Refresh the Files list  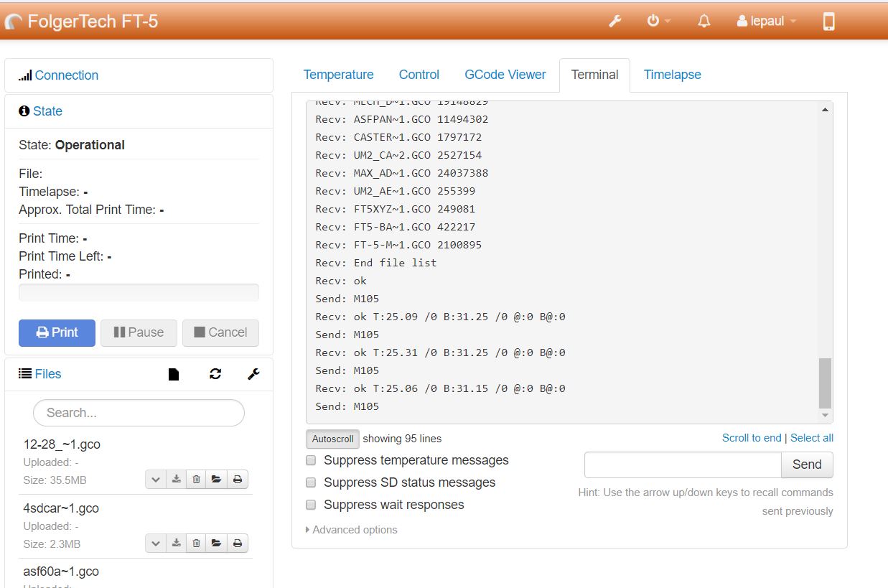click(215, 374)
